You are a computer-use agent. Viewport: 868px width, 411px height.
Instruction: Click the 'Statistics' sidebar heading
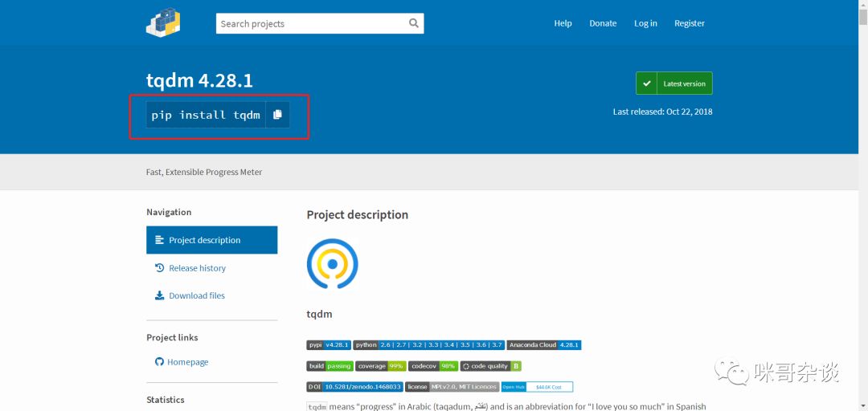pyautogui.click(x=166, y=400)
